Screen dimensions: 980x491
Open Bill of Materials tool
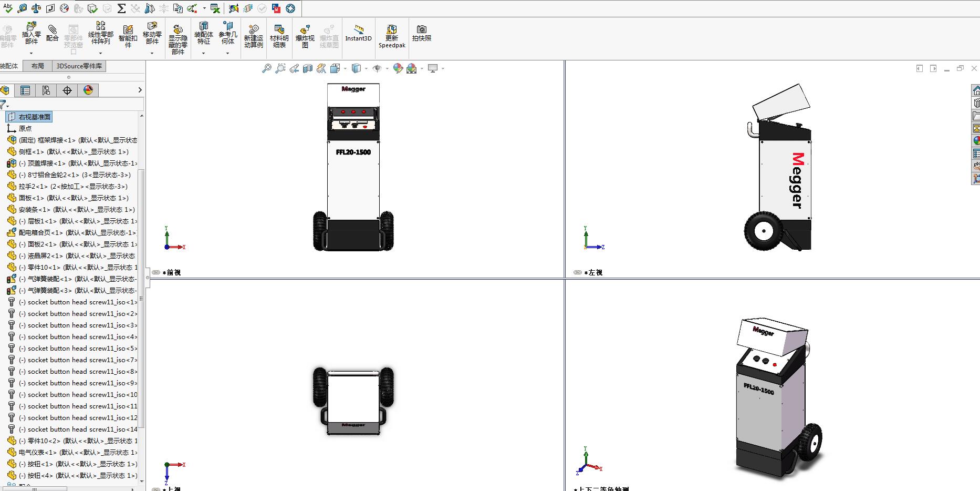pos(279,36)
